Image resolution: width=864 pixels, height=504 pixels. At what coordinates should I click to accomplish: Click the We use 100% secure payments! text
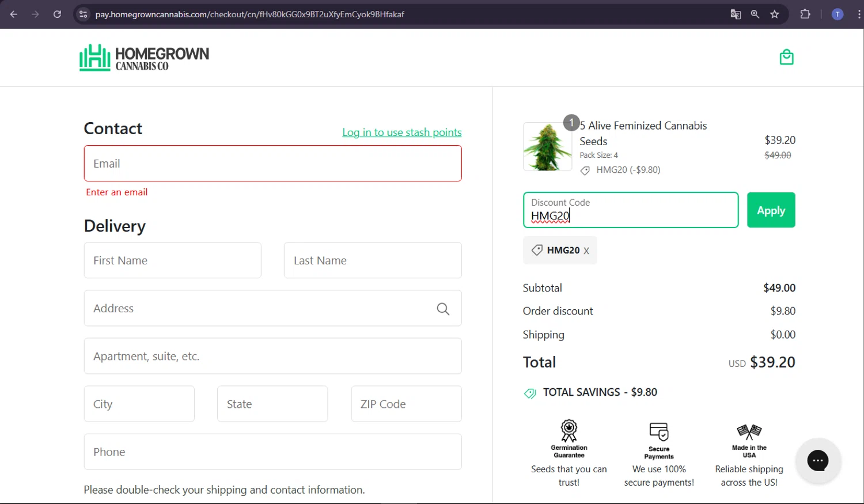click(659, 476)
